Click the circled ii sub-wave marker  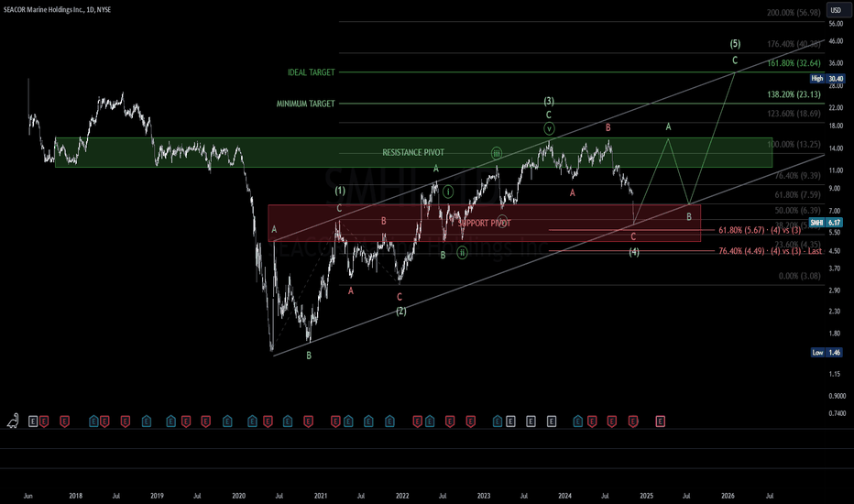[462, 252]
